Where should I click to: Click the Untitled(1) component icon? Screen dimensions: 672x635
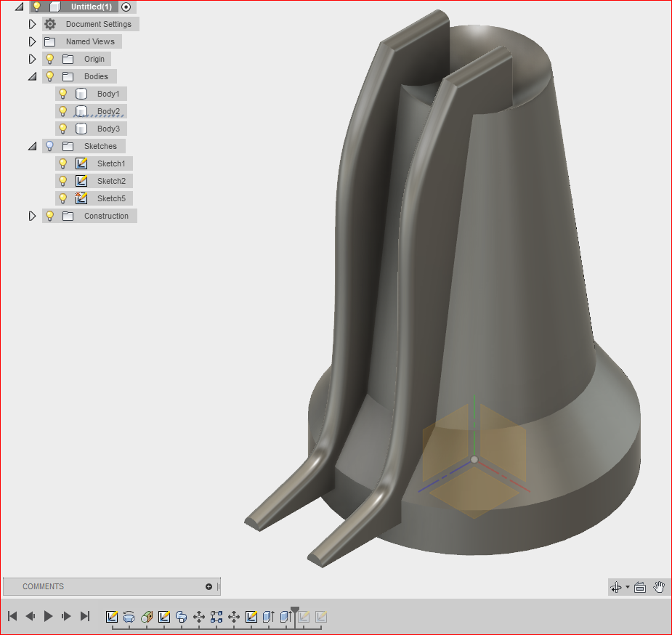[x=55, y=7]
